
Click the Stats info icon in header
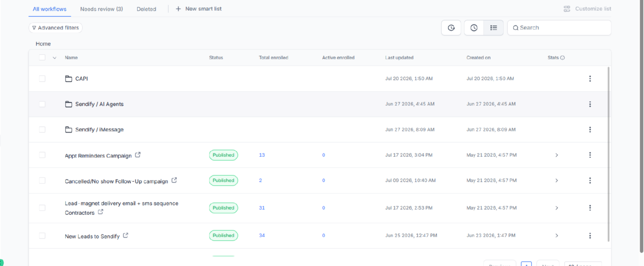[x=562, y=58]
